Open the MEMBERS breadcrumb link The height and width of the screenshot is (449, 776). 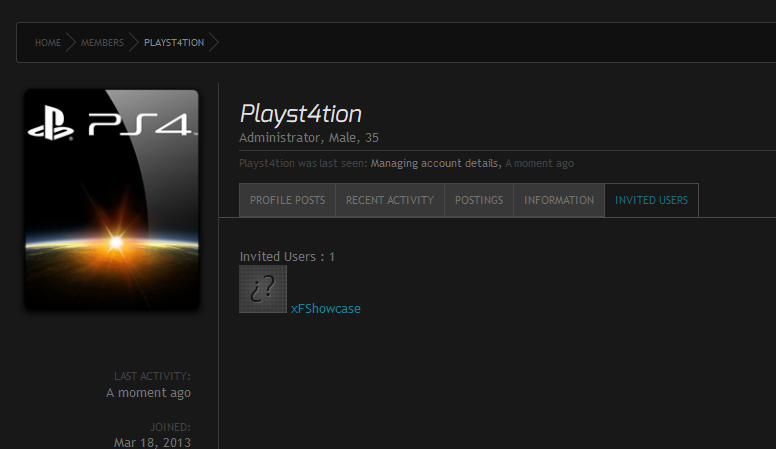(102, 43)
